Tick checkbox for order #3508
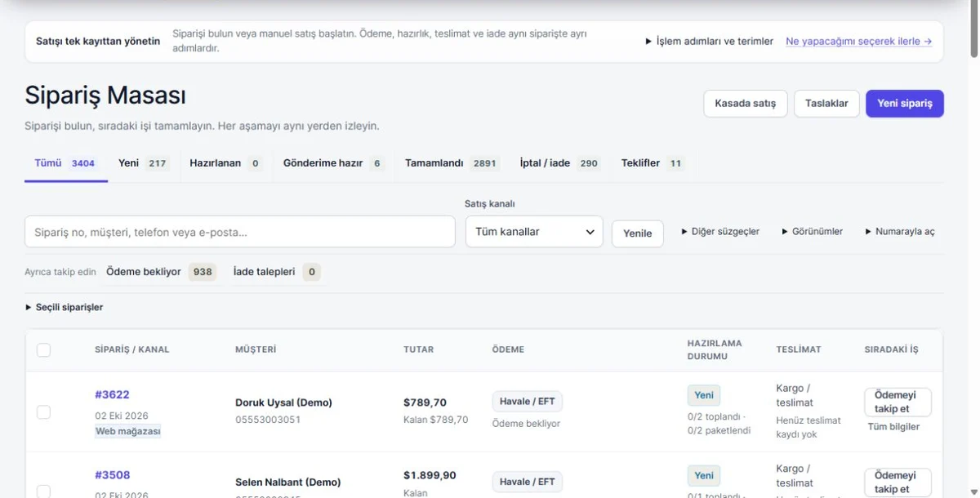 coord(43,491)
